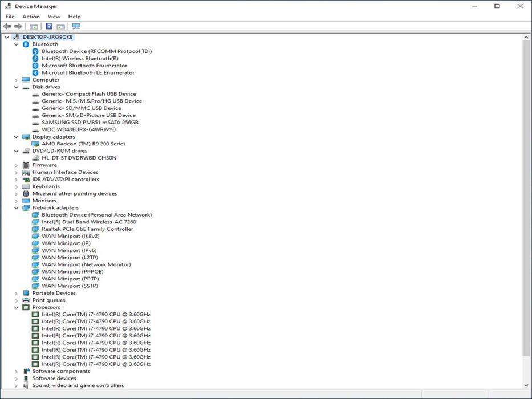Viewport: 532px width, 399px height.
Task: Expand the Print queues category
Action: pos(16,300)
